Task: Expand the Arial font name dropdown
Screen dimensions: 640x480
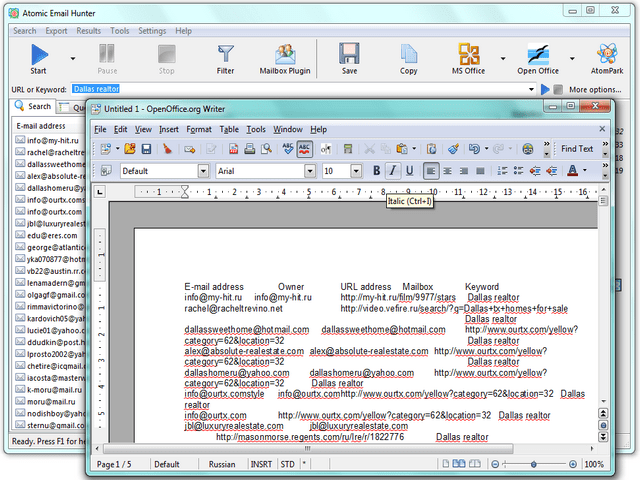Action: click(310, 171)
